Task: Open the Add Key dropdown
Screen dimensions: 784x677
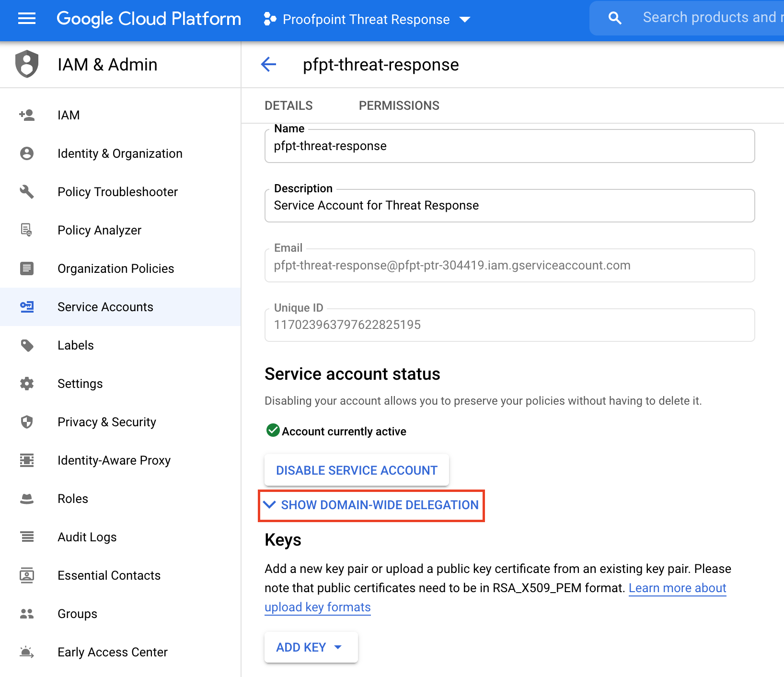Action: [311, 647]
